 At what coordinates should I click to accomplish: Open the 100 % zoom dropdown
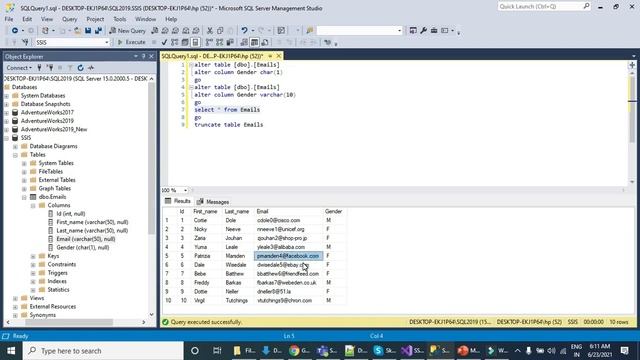click(185, 190)
